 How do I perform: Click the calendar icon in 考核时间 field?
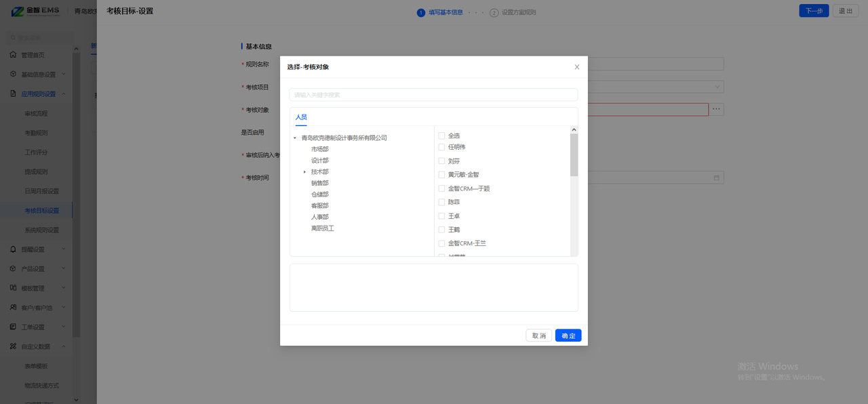[x=716, y=178]
